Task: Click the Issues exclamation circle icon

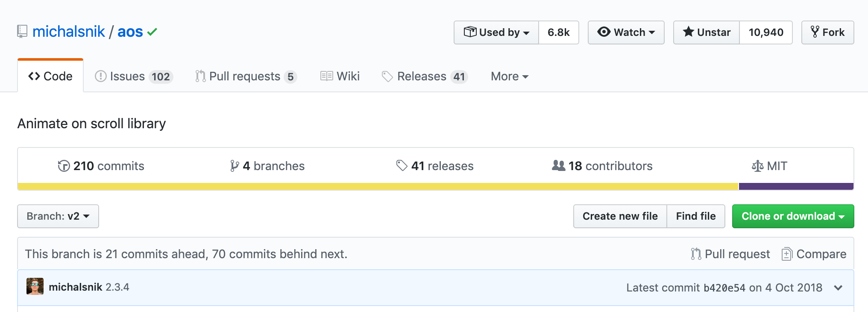Action: tap(100, 76)
